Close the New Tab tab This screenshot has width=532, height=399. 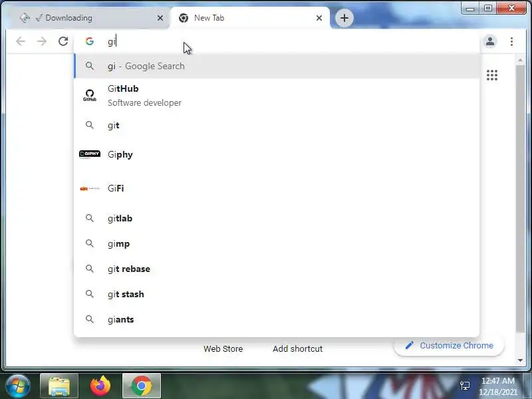point(319,18)
